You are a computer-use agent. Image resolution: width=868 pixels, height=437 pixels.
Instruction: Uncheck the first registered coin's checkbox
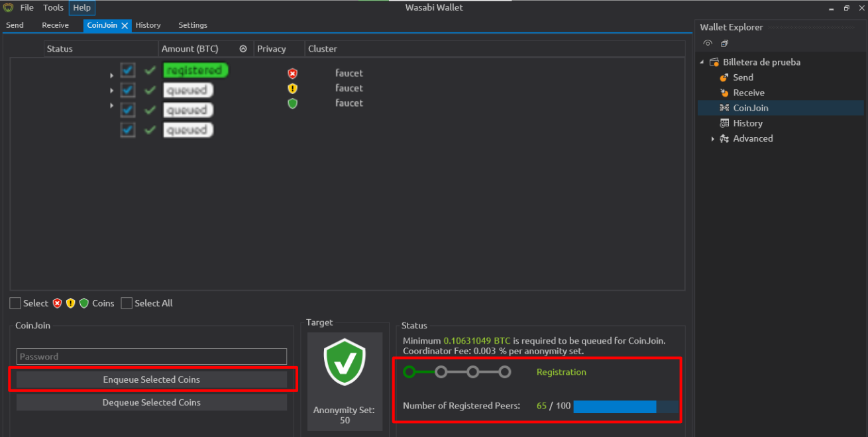127,70
